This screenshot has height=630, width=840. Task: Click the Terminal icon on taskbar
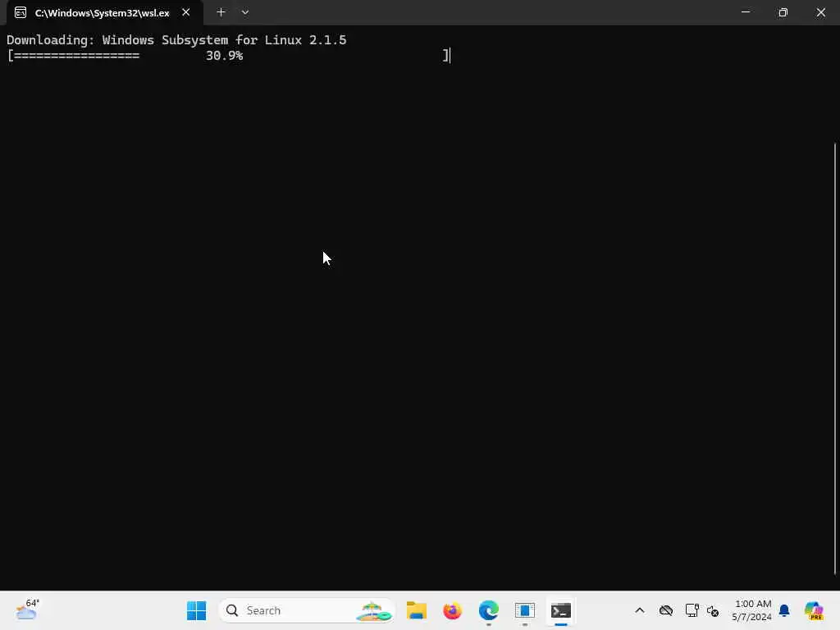tap(561, 610)
